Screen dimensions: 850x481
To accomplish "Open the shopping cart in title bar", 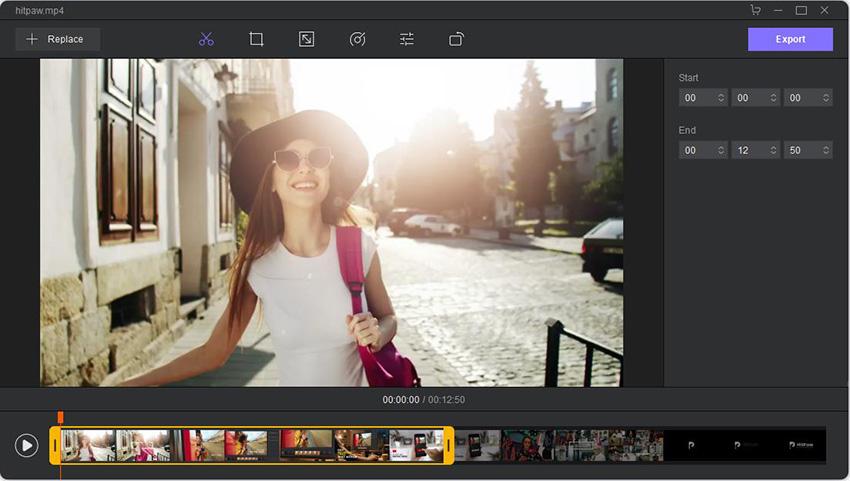I will (756, 10).
